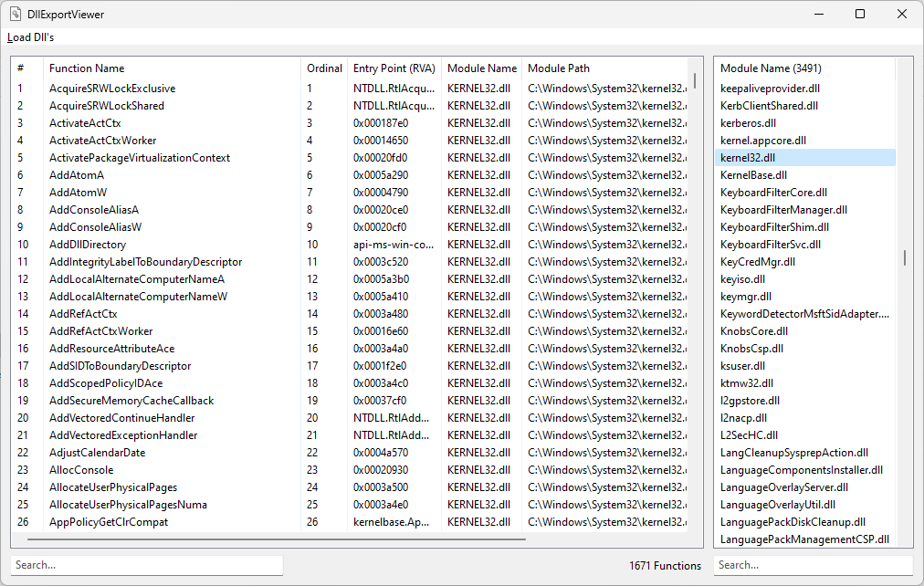Select AddConsoleAliasA function row
Screen dimensions: 924x586
pos(350,210)
